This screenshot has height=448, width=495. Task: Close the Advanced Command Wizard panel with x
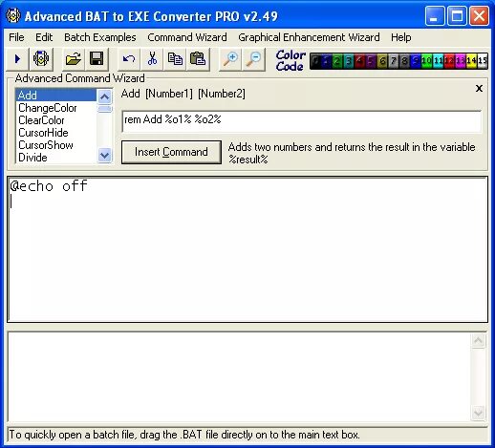pos(479,88)
